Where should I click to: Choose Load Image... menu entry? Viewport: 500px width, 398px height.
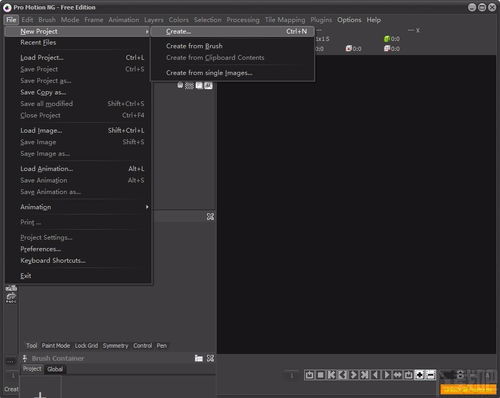click(78, 131)
